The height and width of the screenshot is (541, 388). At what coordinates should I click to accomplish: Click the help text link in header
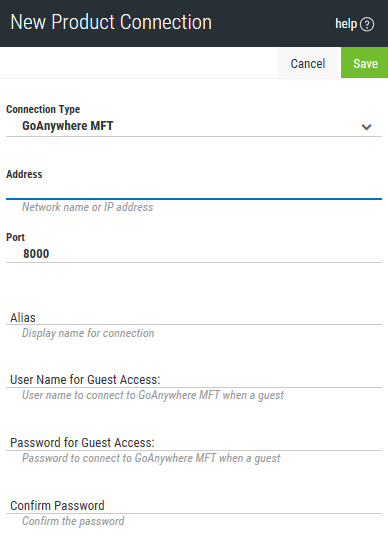[346, 24]
